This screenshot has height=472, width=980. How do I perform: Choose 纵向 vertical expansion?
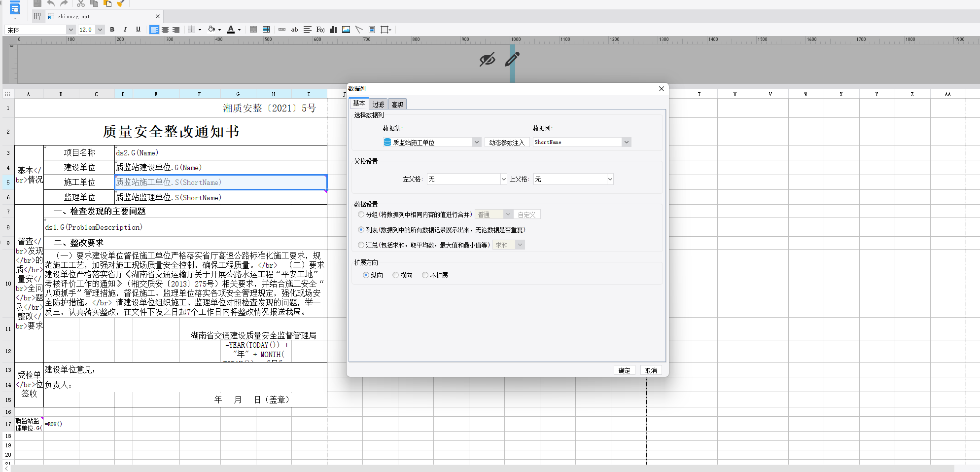pyautogui.click(x=366, y=275)
